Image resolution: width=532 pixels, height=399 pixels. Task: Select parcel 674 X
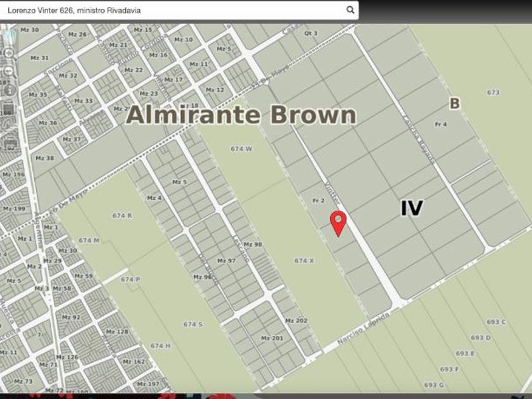pyautogui.click(x=304, y=260)
